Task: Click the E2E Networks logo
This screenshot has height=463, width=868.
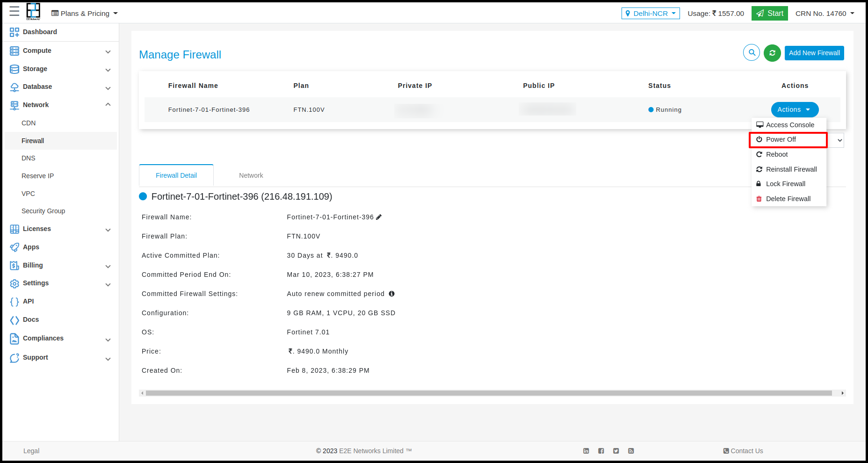Action: 33,11
